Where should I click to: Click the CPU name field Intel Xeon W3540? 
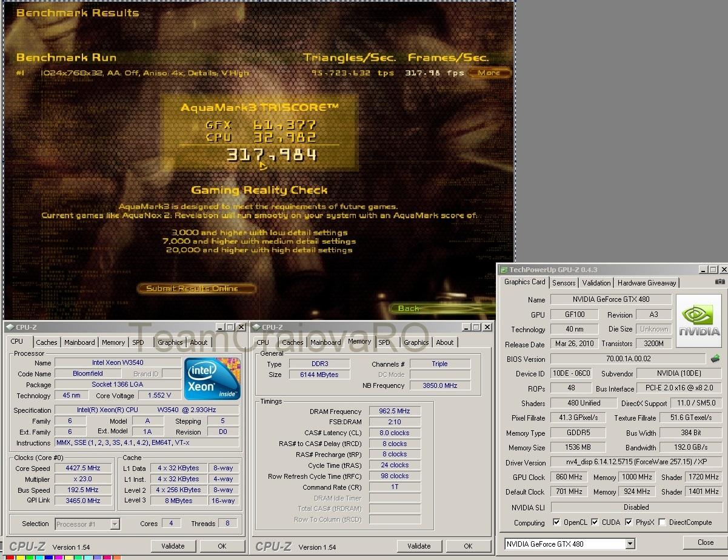(x=118, y=362)
